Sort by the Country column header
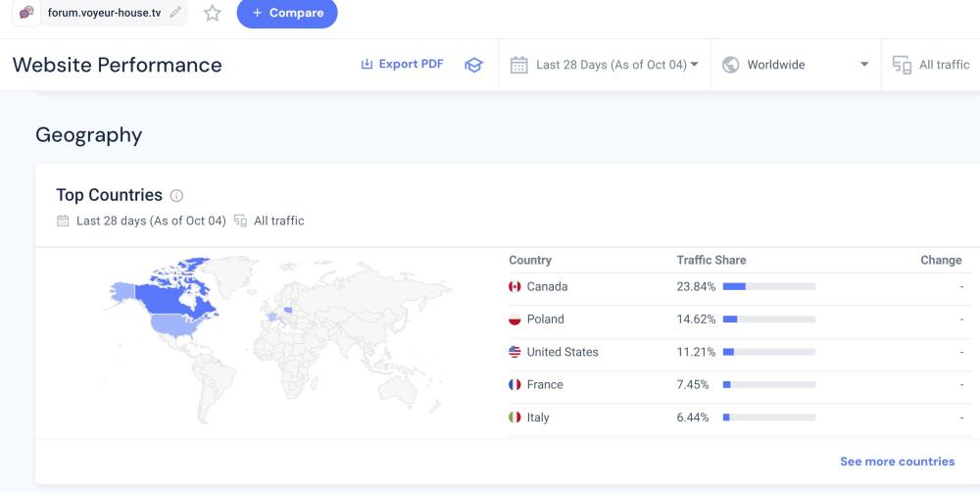The image size is (980, 493). (530, 260)
